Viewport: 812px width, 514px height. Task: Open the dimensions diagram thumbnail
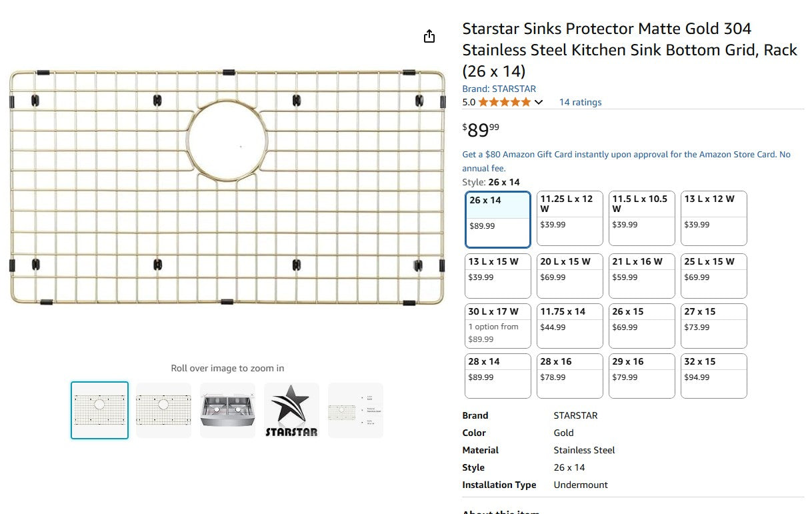(x=355, y=409)
